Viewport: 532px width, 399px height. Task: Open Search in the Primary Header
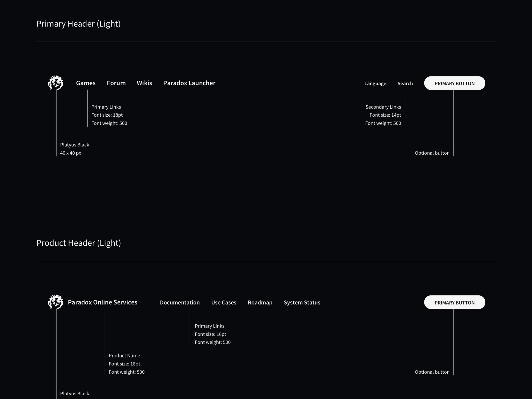pos(405,83)
